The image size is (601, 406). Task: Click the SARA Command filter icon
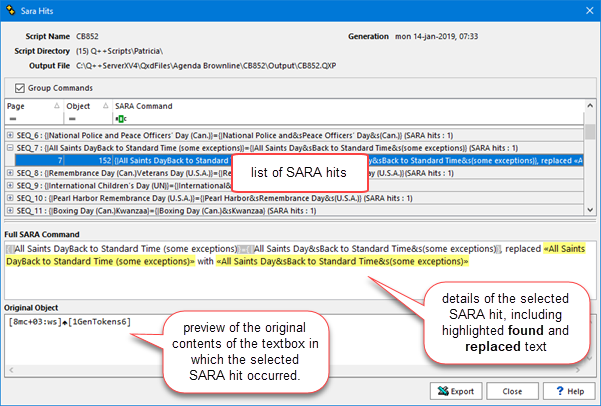(x=121, y=119)
